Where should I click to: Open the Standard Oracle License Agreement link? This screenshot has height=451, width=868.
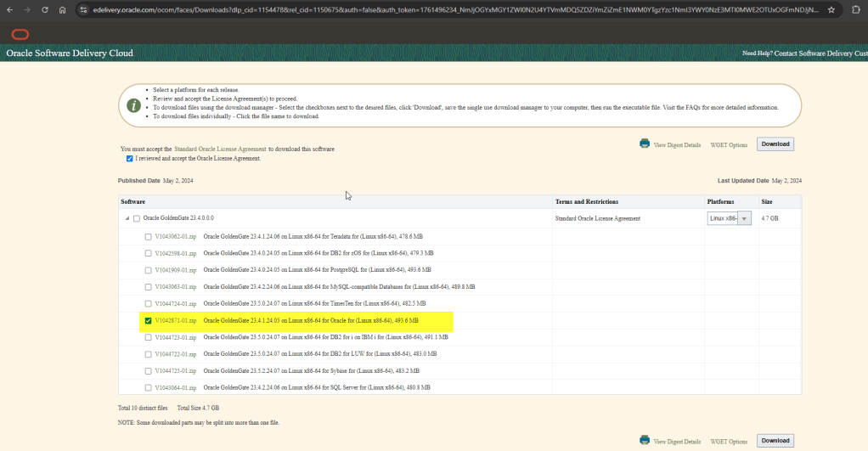220,149
